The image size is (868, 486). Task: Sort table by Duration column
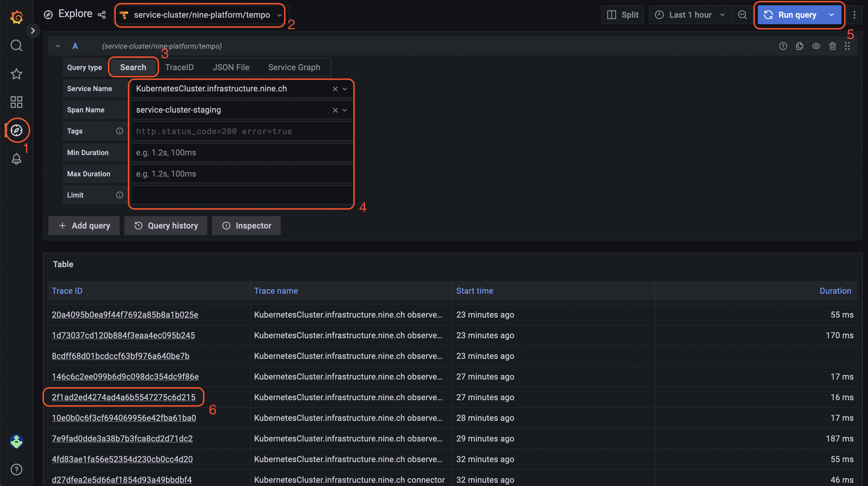(x=835, y=291)
